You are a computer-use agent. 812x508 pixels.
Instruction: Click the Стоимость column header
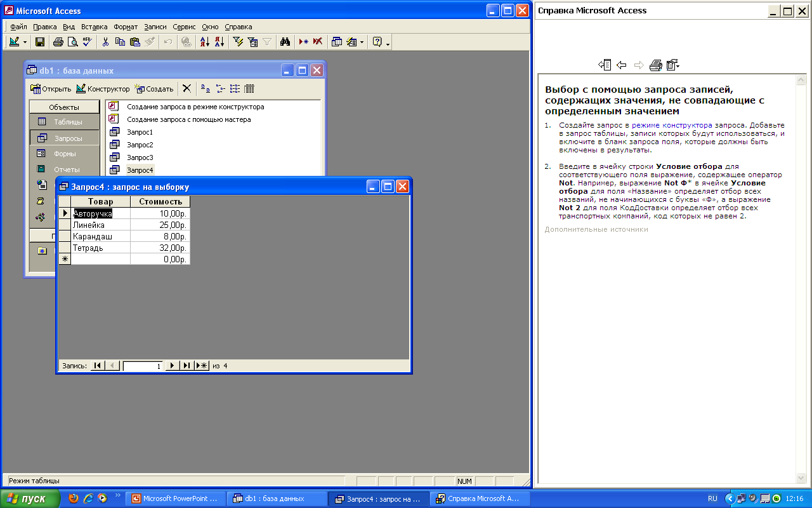(x=160, y=201)
